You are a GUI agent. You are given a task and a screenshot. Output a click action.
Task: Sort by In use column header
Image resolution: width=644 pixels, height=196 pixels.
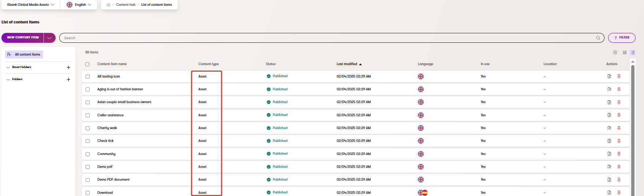485,64
